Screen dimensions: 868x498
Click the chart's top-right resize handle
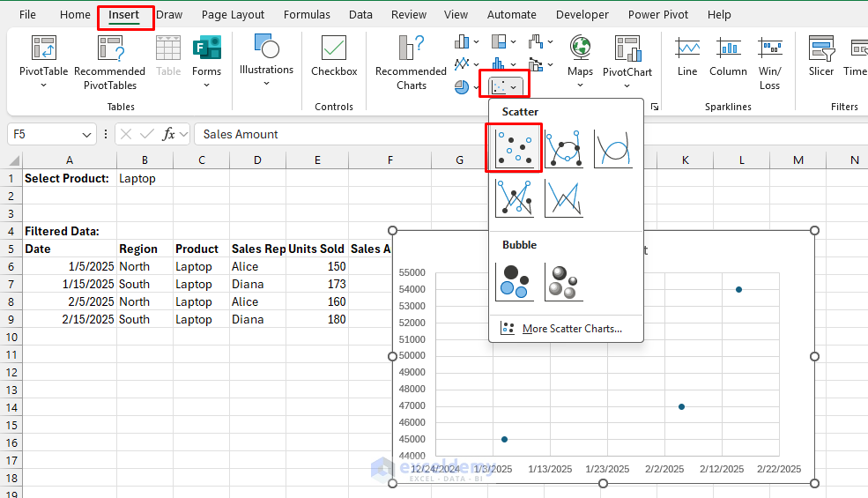click(814, 230)
